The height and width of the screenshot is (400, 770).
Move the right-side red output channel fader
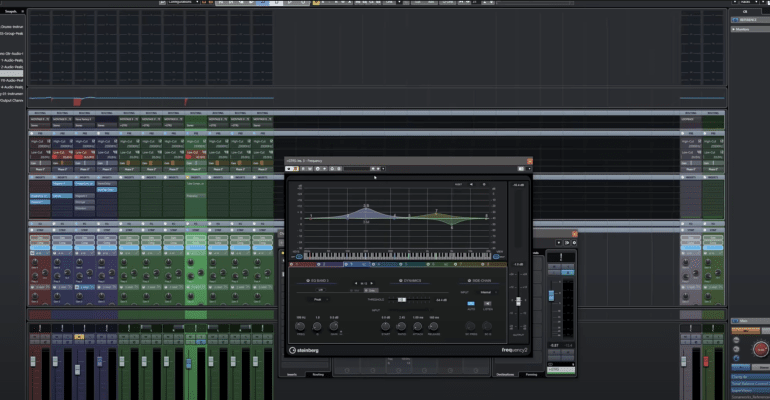tap(706, 361)
